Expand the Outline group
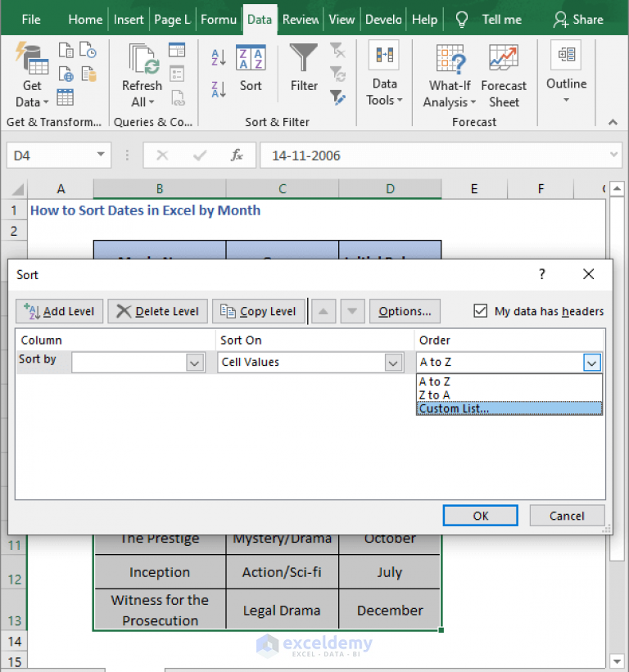The image size is (629, 672). tap(567, 72)
